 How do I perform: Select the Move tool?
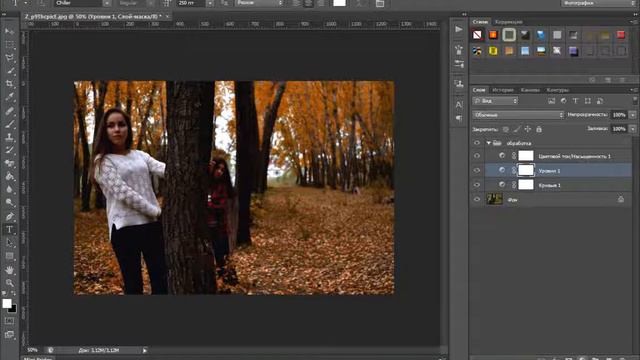(x=9, y=32)
